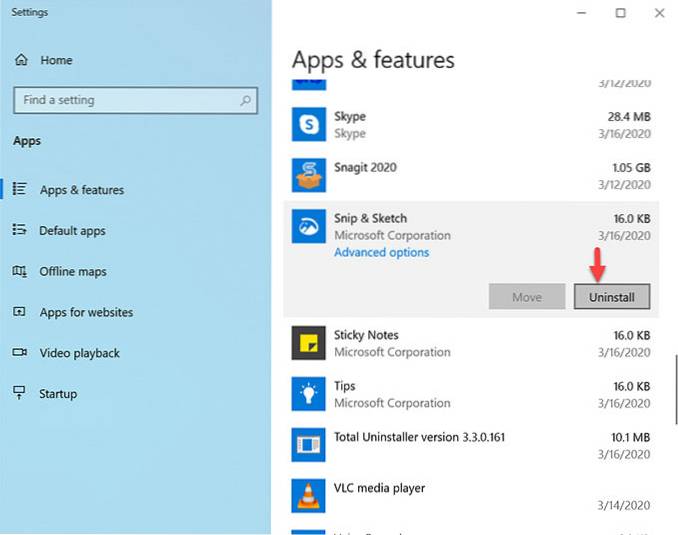Open Apps for websites page

coord(86,313)
